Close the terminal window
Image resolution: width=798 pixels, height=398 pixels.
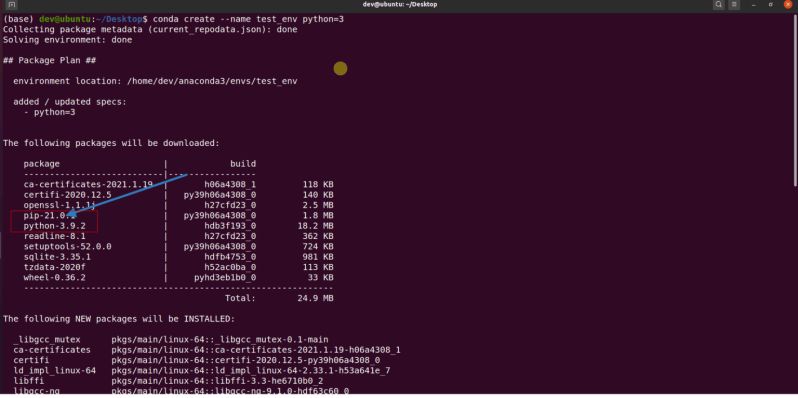point(788,5)
